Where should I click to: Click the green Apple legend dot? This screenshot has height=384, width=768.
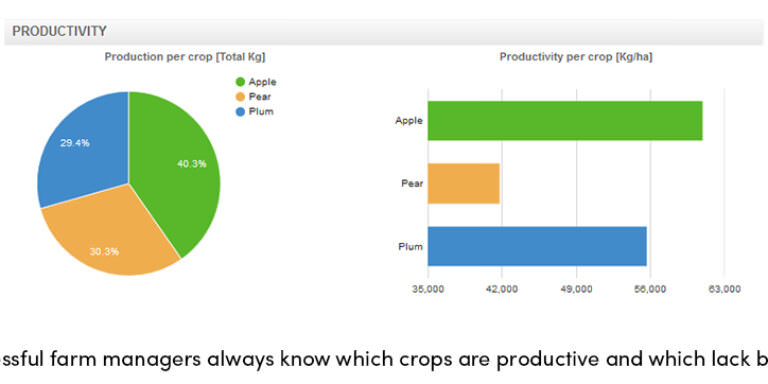click(240, 82)
